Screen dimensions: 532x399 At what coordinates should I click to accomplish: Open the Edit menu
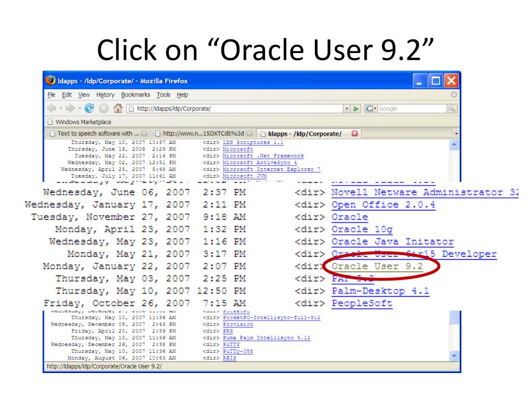66,95
